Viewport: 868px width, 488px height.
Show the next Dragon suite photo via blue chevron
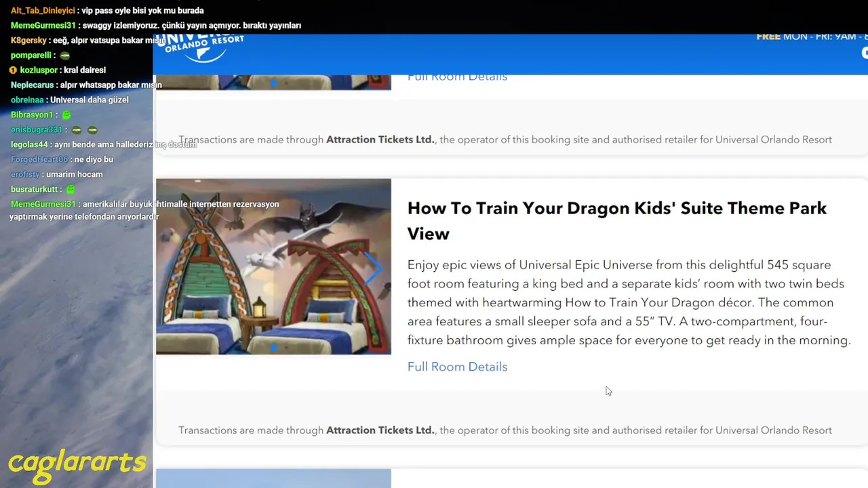tap(374, 267)
